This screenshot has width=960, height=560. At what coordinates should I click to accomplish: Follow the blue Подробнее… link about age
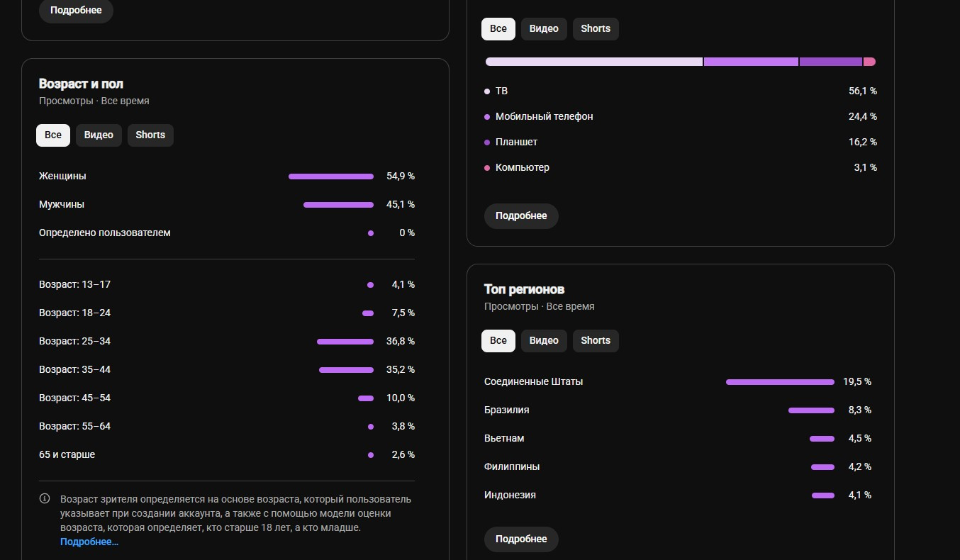coord(89,542)
